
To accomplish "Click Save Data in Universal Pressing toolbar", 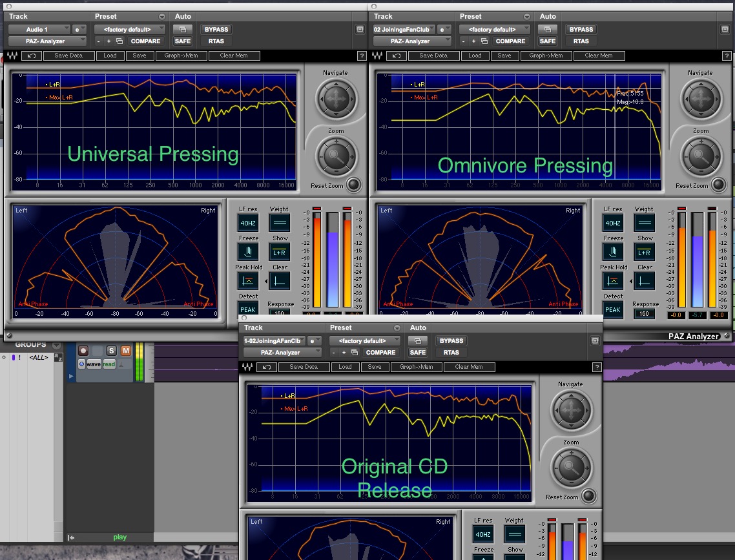I will pyautogui.click(x=68, y=56).
